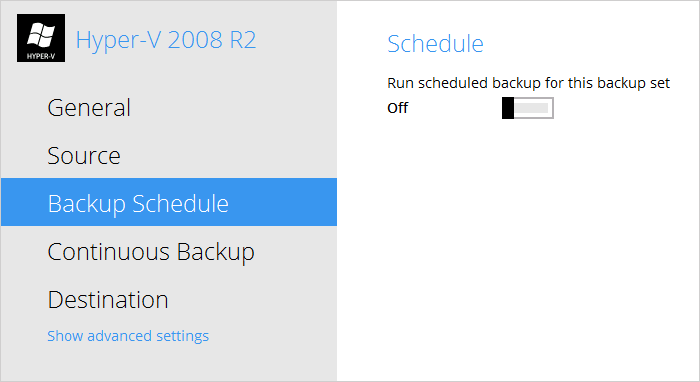Screen dimensions: 700x382
Task: Click the Windows flag in the Hyper-V logo
Action: (x=41, y=35)
